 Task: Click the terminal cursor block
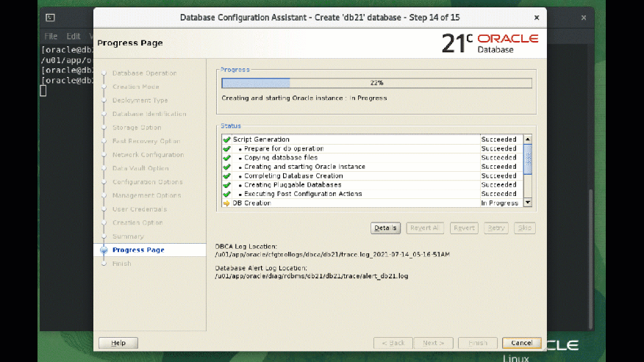(x=43, y=91)
